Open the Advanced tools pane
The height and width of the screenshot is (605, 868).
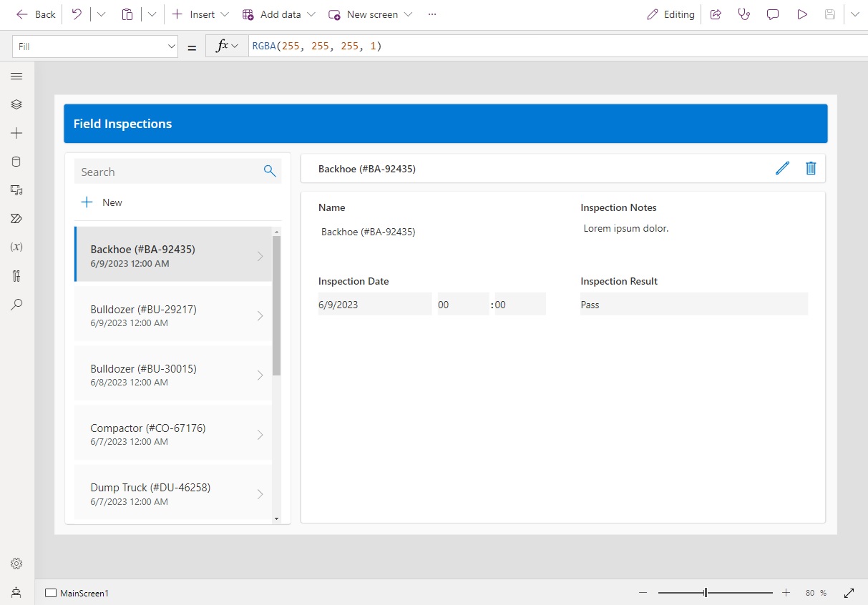tap(16, 275)
